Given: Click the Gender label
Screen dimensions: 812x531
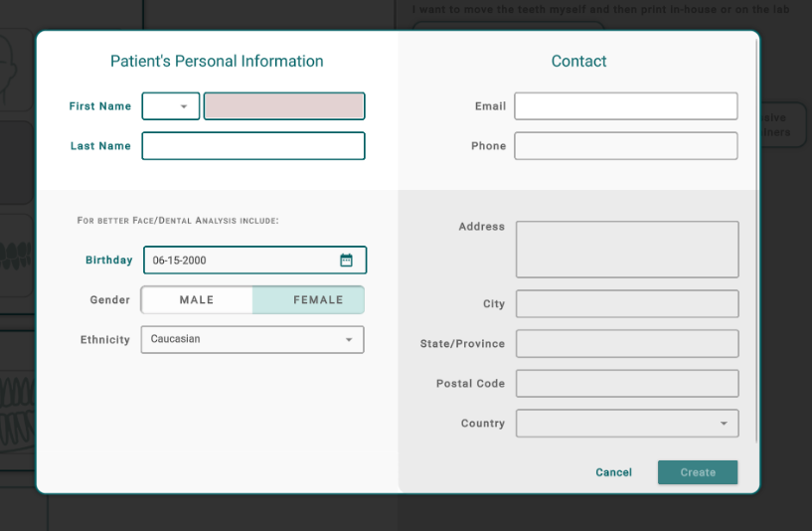Looking at the screenshot, I should click(109, 300).
